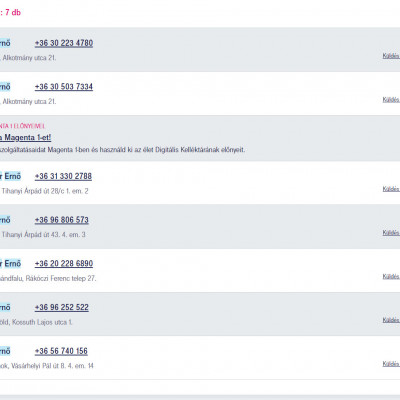The image size is (400, 400).
Task: Open the Magenta 1-et promo headline link
Action: point(25,137)
